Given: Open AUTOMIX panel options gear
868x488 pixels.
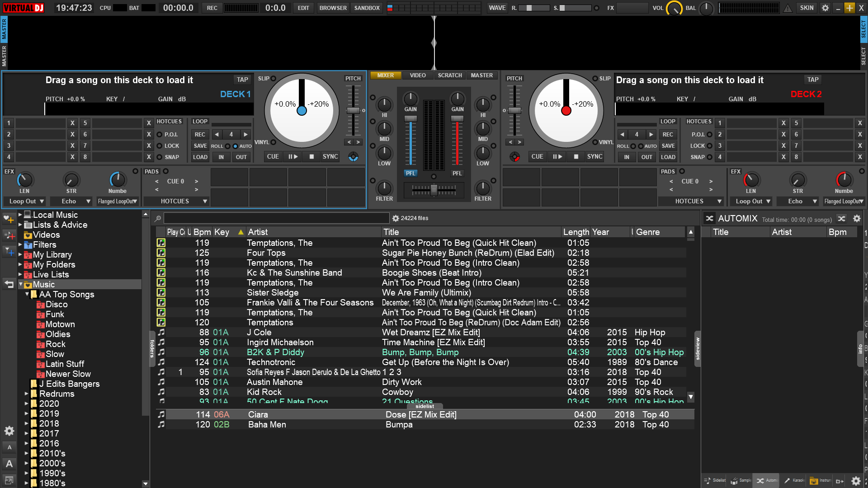Looking at the screenshot, I should click(857, 219).
